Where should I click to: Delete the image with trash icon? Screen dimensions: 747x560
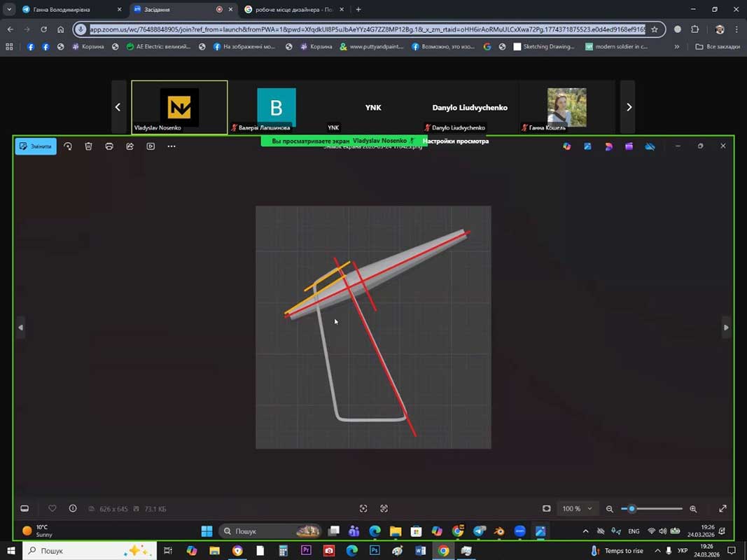88,146
